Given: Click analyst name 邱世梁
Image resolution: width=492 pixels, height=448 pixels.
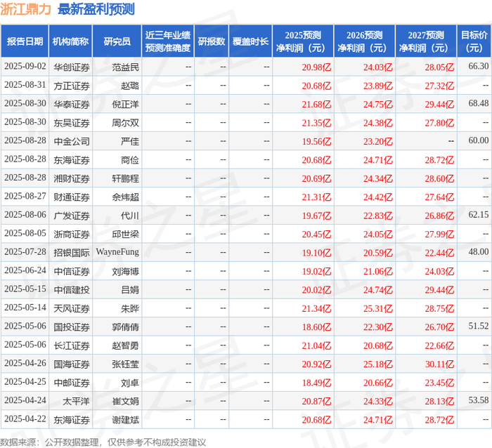Looking at the screenshot, I should coord(126,235).
